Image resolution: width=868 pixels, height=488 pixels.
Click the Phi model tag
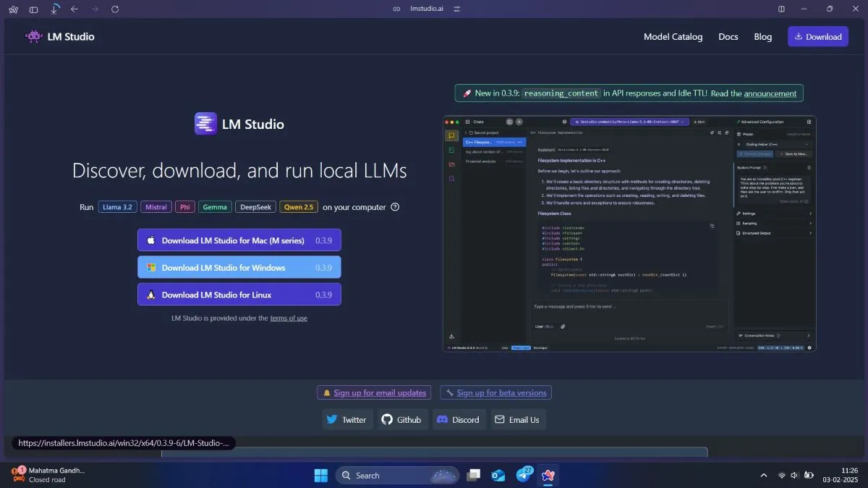(x=185, y=207)
